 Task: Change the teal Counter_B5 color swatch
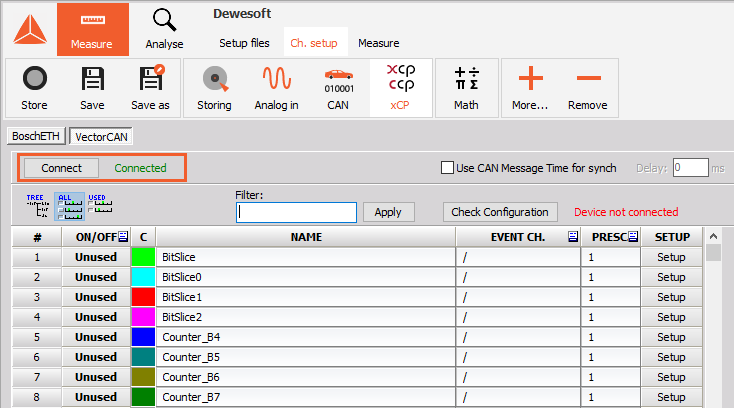(143, 357)
